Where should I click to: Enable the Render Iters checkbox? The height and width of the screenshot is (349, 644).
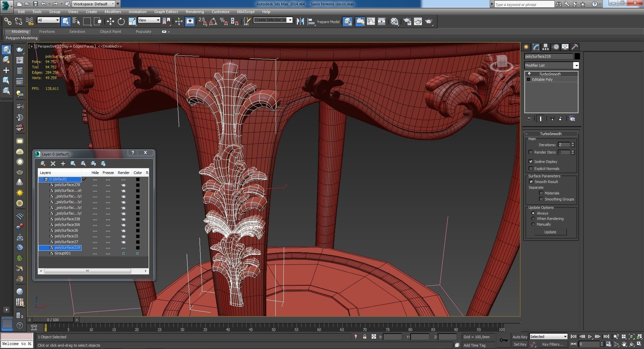tap(531, 152)
